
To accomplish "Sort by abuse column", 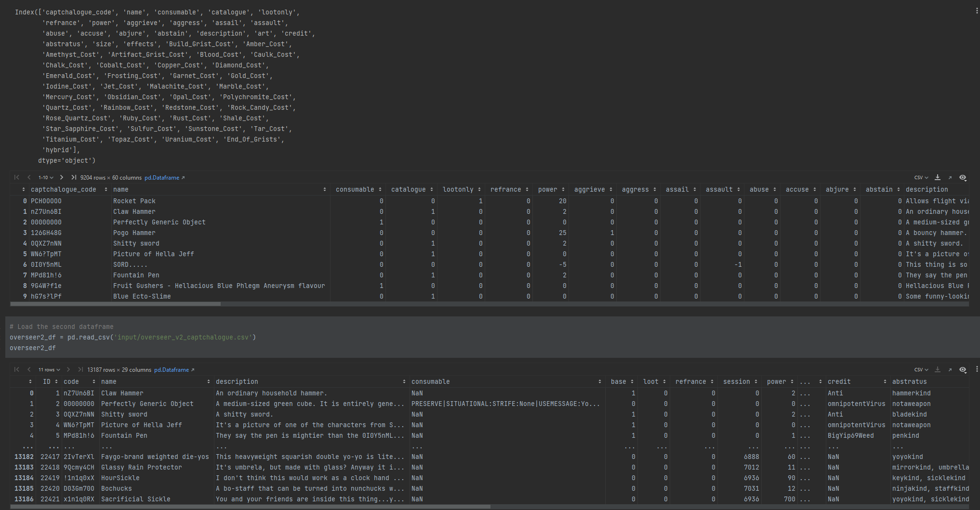I will tap(775, 190).
